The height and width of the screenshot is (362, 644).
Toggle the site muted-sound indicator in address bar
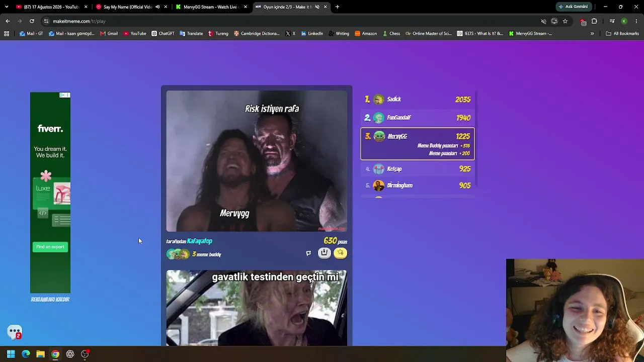[543, 21]
